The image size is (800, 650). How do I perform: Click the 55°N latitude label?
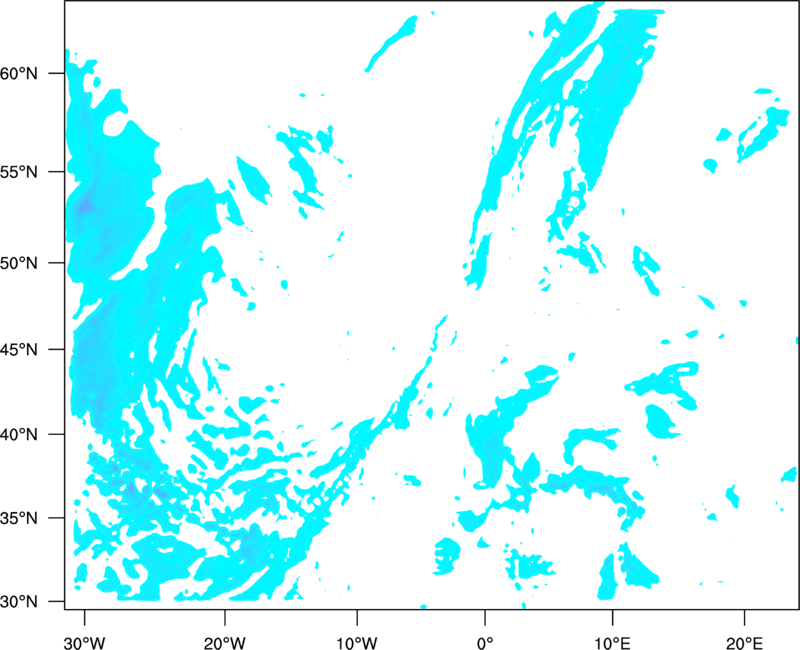[19, 172]
